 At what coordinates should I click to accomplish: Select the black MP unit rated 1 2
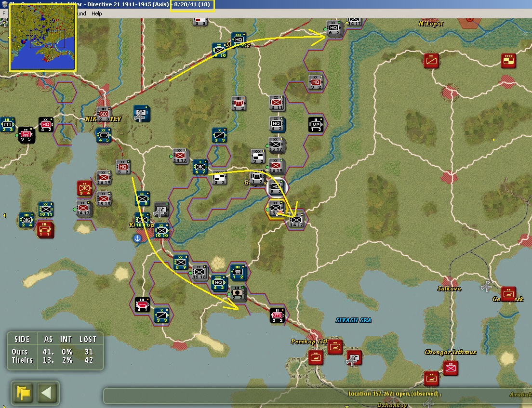(x=316, y=124)
